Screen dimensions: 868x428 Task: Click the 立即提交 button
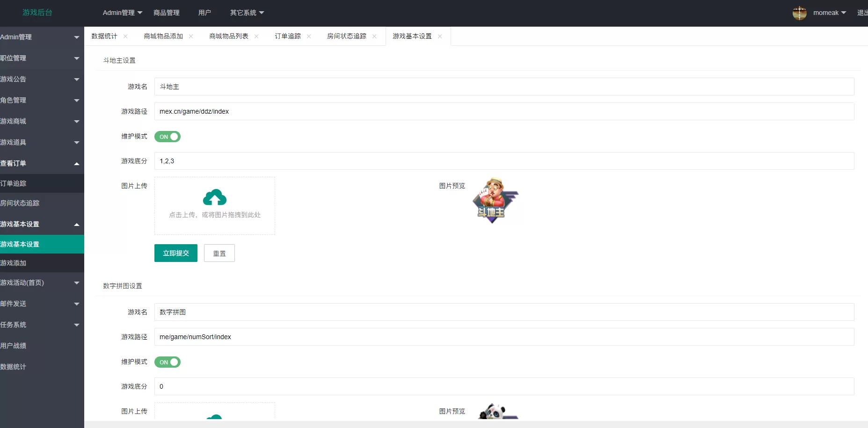(175, 253)
